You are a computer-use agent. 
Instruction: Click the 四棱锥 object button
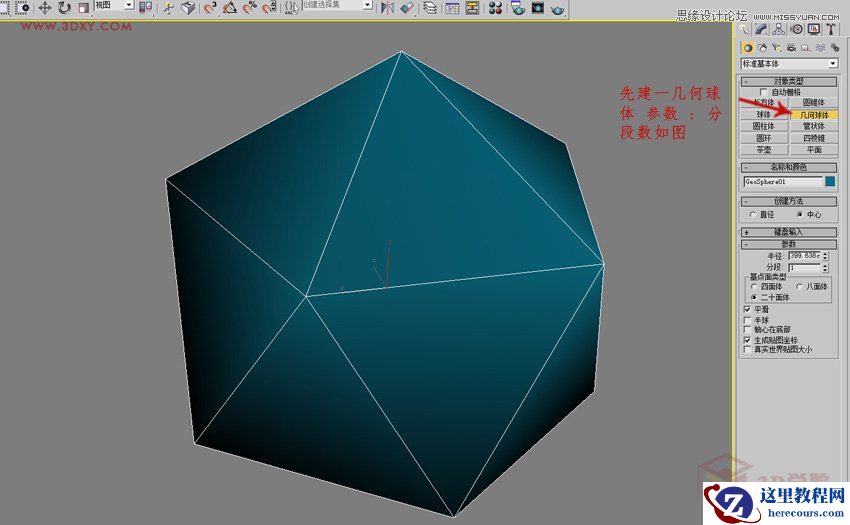[814, 138]
